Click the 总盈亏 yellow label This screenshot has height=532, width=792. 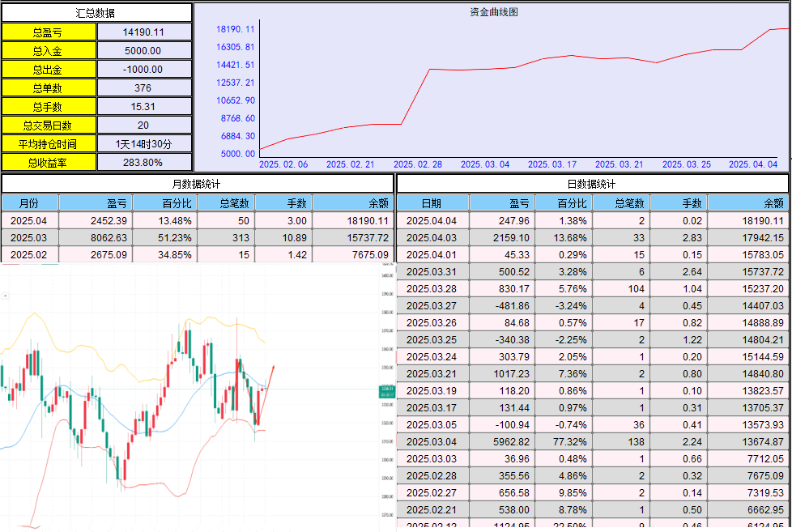point(49,32)
